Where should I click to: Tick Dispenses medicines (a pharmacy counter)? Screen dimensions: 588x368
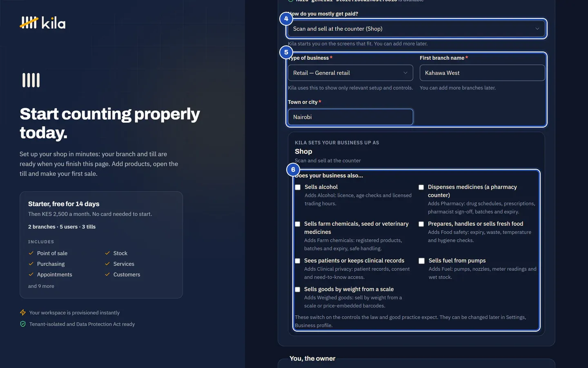pos(421,187)
